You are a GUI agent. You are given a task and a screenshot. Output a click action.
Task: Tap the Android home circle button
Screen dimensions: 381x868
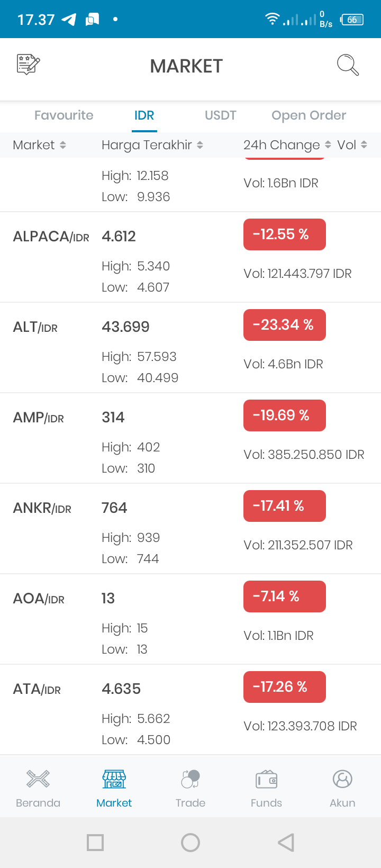(190, 843)
